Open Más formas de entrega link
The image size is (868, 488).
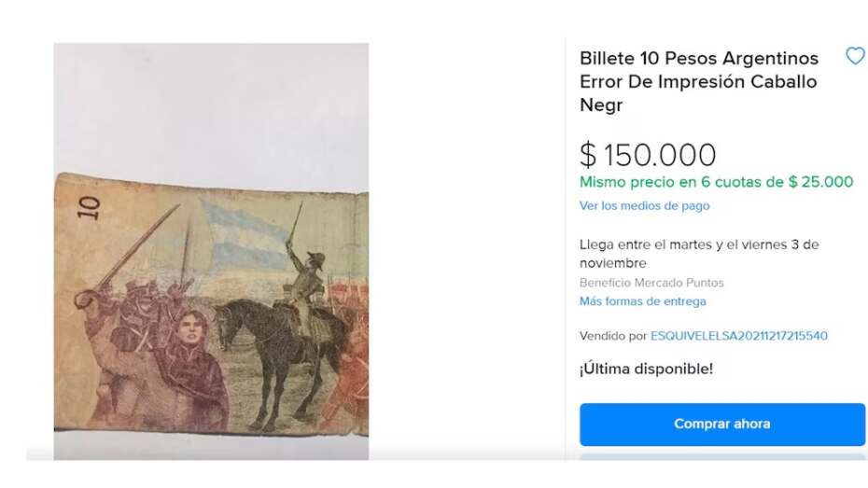click(643, 301)
